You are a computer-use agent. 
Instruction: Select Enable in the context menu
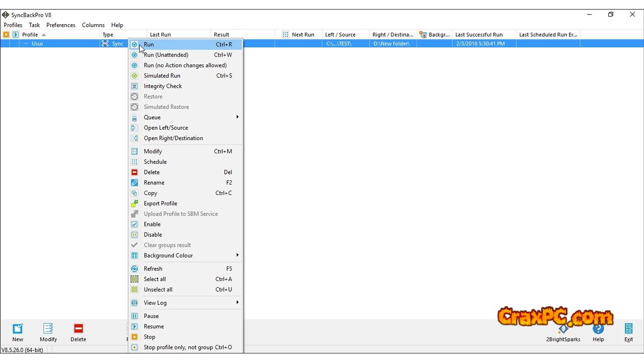point(152,224)
